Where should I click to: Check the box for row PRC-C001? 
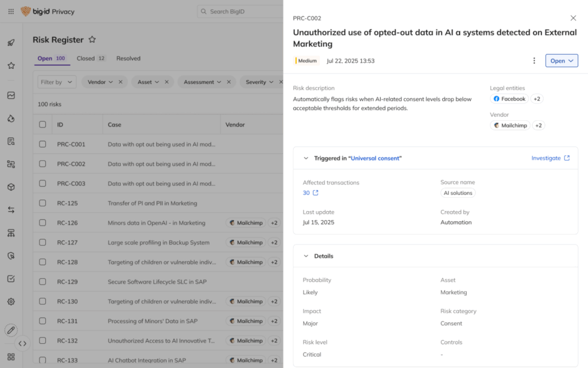coord(42,144)
